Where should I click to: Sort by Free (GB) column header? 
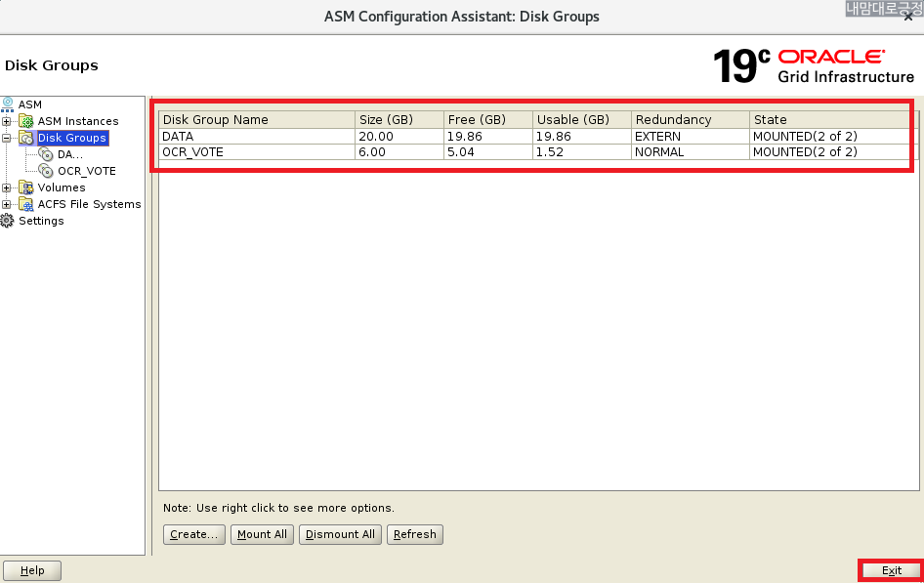pyautogui.click(x=488, y=119)
